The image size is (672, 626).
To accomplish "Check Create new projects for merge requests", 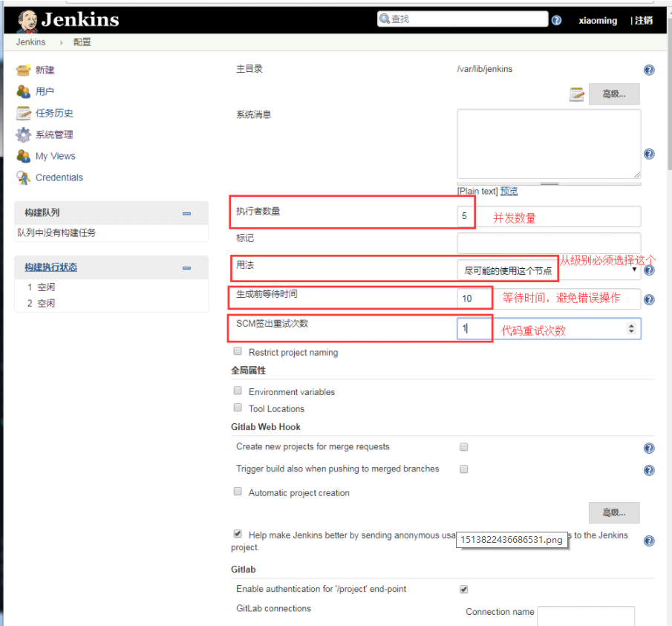I will tap(463, 447).
